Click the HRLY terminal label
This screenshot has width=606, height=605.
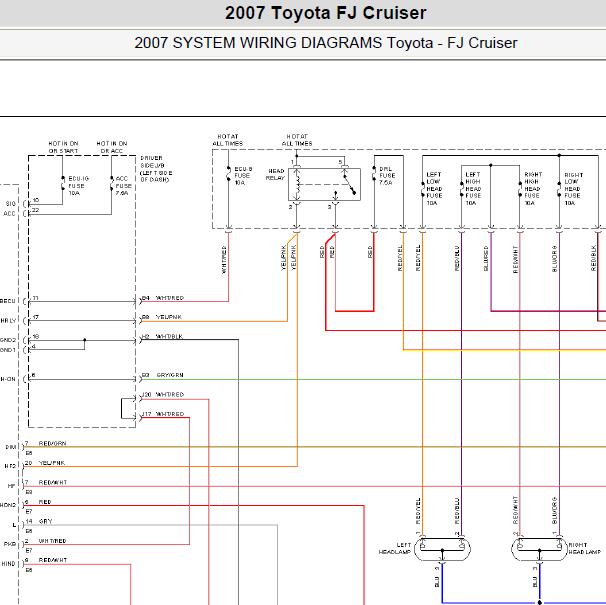(8, 321)
